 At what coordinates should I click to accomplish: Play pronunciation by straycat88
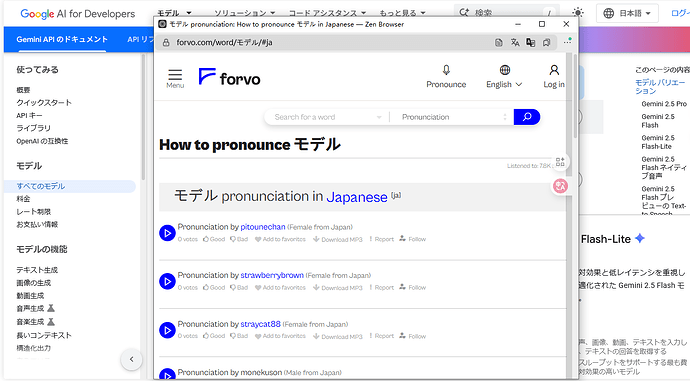(167, 330)
